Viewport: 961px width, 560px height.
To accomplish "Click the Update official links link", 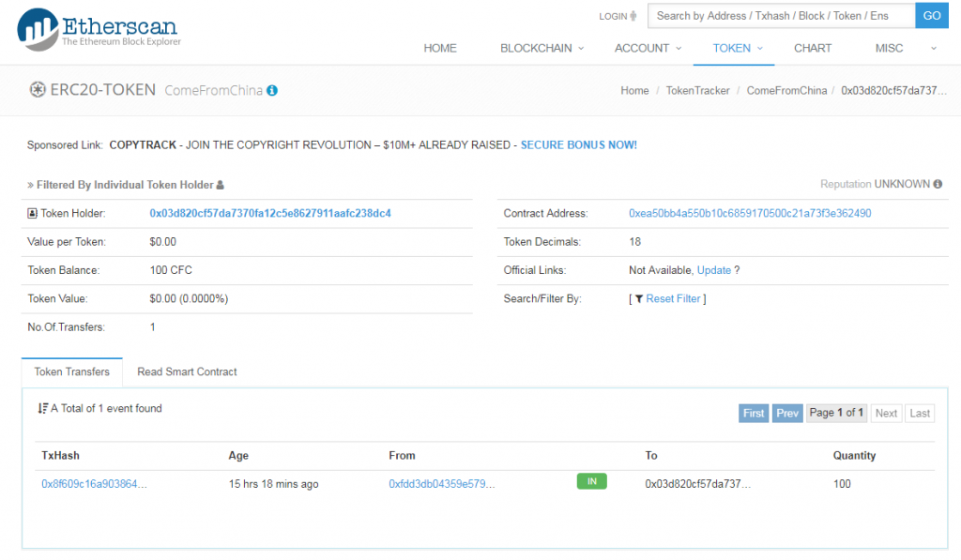I will 714,270.
